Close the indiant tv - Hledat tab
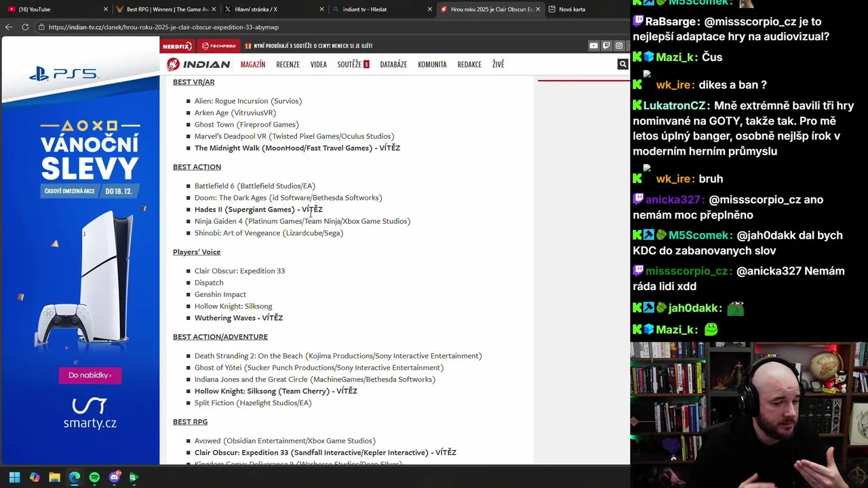 pos(429,9)
